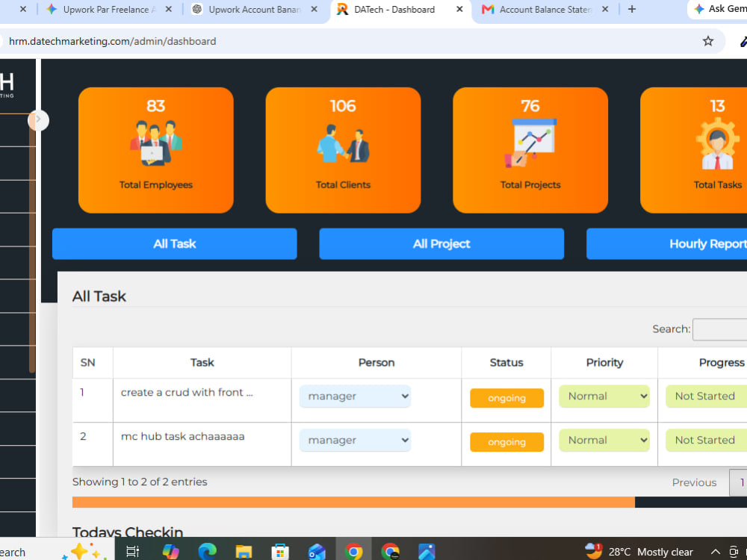This screenshot has height=560, width=747.
Task: Open the Total Tasks card
Action: tap(694, 150)
